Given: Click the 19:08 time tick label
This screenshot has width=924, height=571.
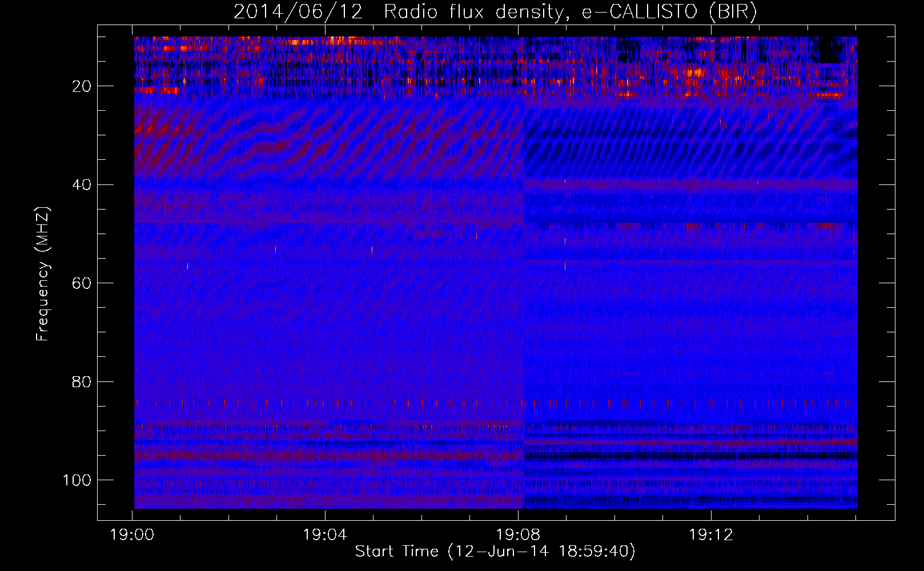Looking at the screenshot, I should point(518,535).
